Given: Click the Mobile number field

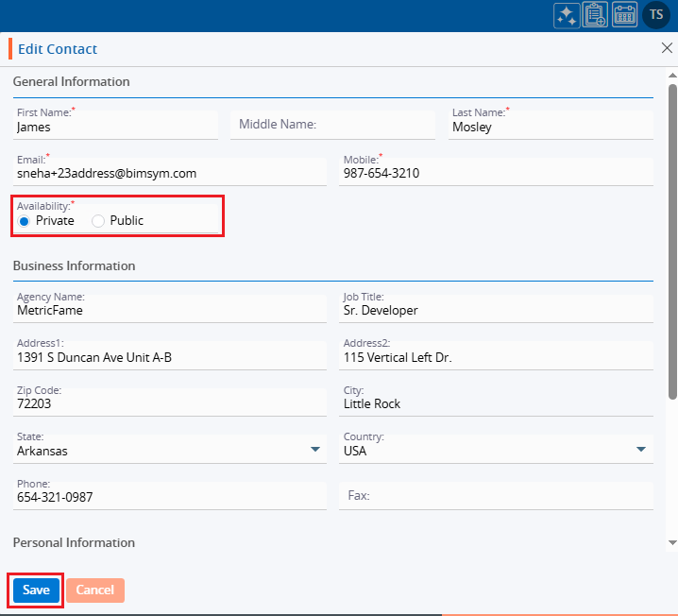Looking at the screenshot, I should [496, 174].
